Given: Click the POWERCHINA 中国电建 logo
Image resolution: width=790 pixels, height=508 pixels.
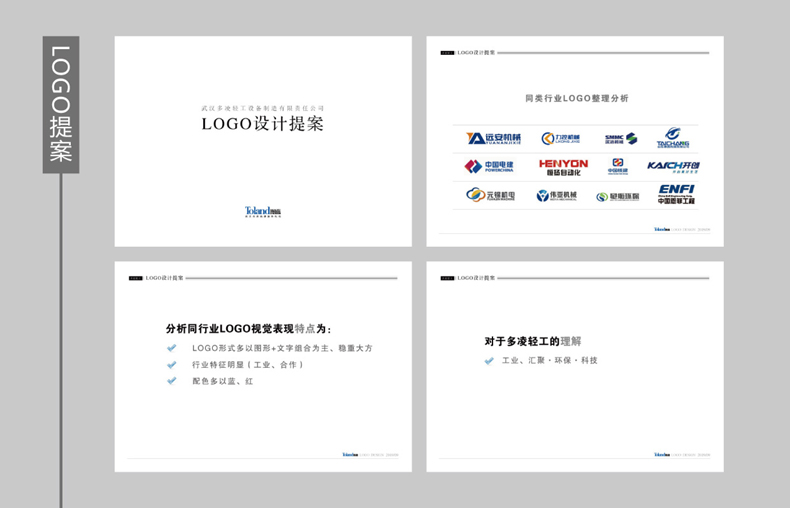Looking at the screenshot, I should 489,166.
